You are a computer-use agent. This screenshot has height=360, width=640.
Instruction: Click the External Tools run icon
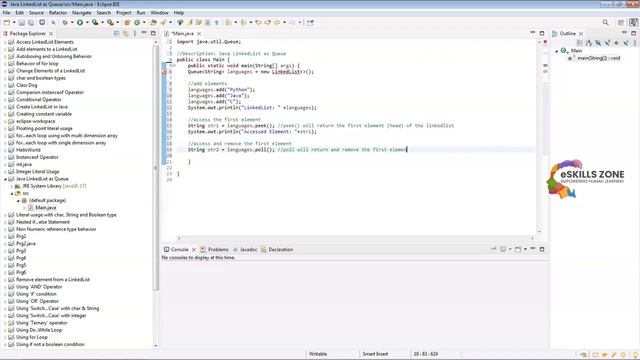click(110, 23)
